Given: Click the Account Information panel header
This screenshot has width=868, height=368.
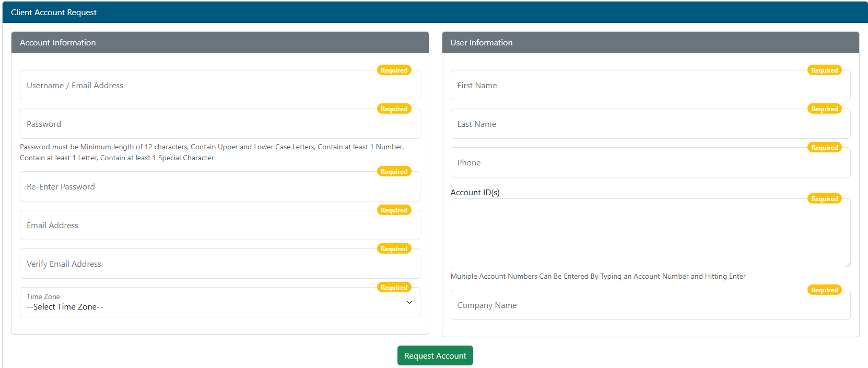Looking at the screenshot, I should point(219,43).
